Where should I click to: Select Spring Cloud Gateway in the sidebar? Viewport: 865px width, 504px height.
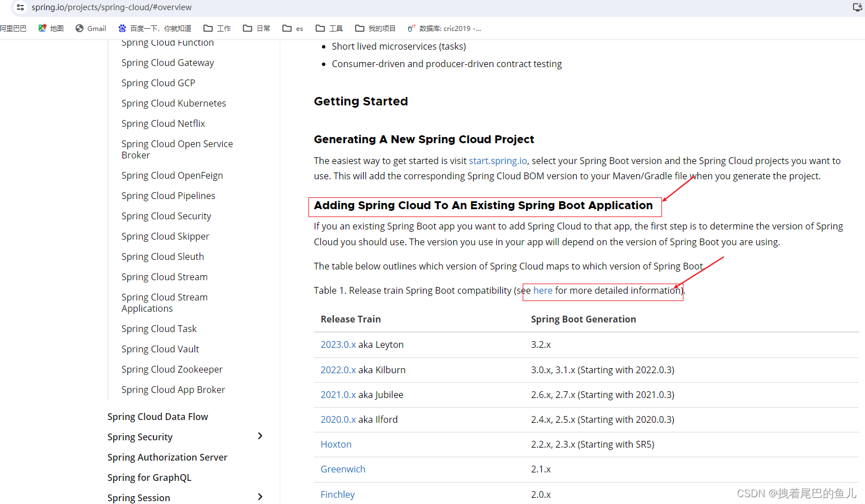point(167,63)
